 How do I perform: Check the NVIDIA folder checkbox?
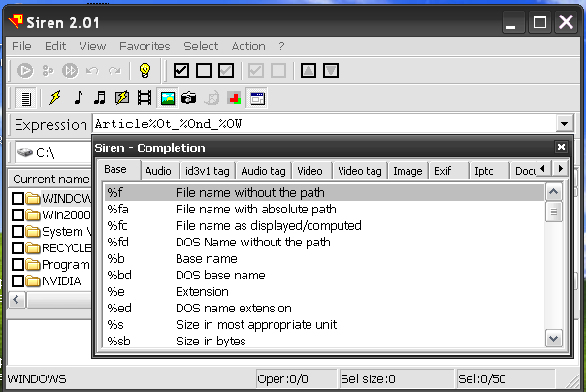(x=17, y=280)
